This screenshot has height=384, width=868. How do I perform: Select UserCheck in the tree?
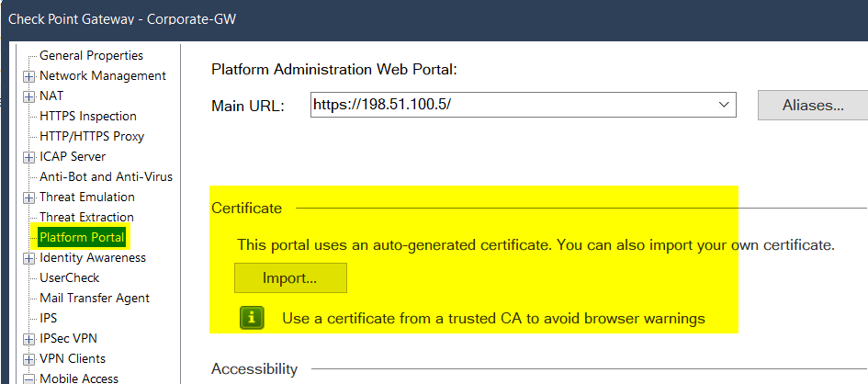(x=69, y=277)
